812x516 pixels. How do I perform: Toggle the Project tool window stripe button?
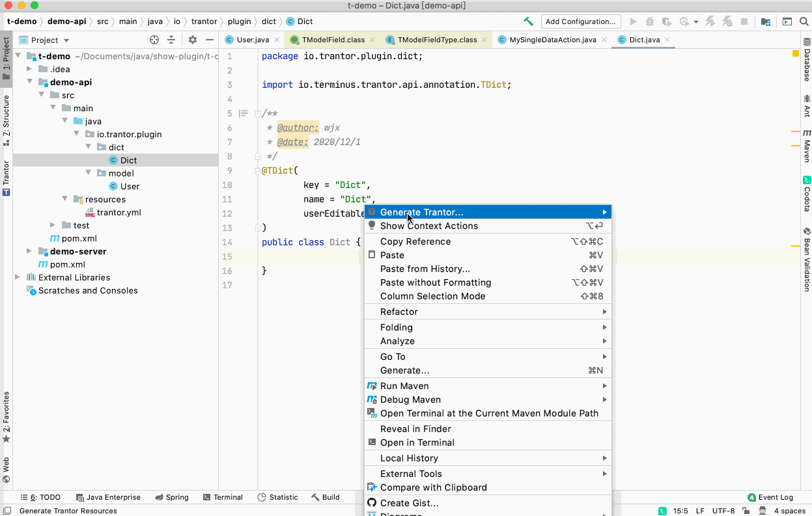(6, 59)
